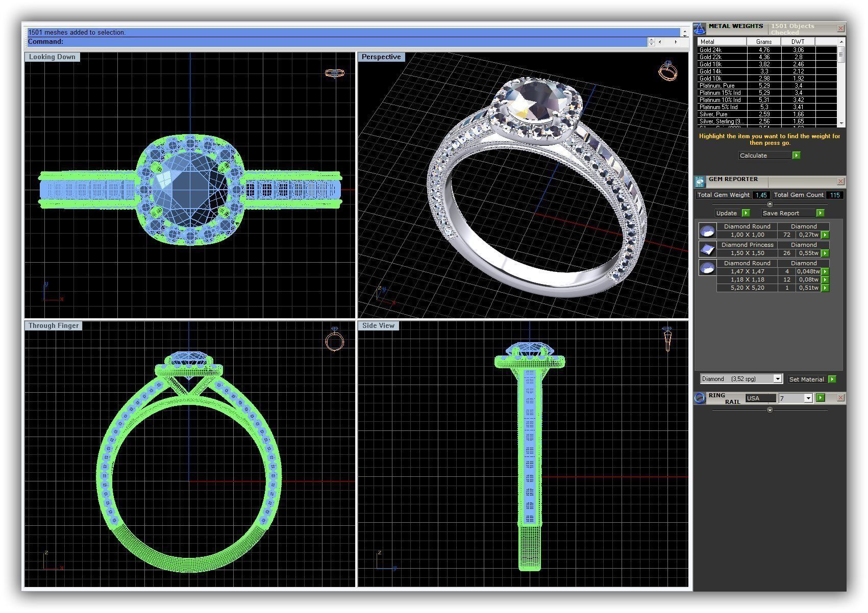Click the Gem Reporter panel icon
Screen dimensions: 868x613
pos(700,181)
